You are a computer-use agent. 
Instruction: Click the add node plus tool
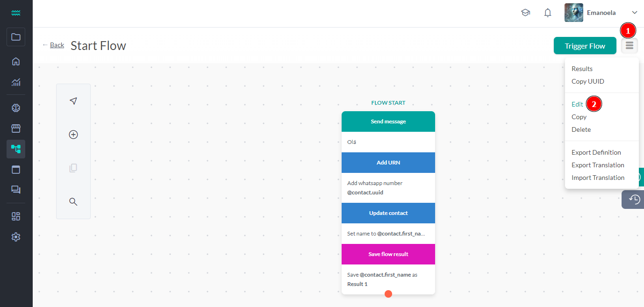coord(73,134)
